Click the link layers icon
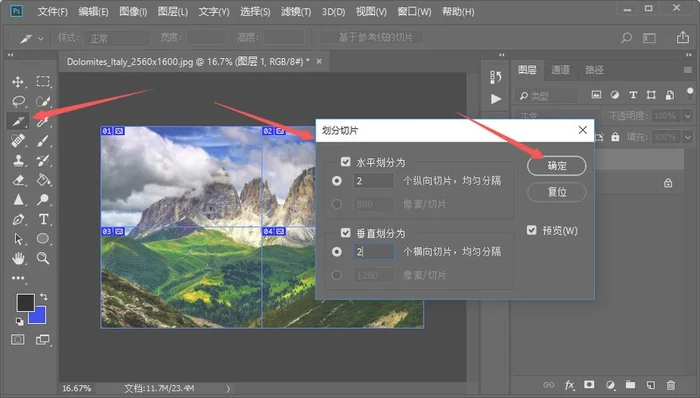Screen dimensions: 700x398 click(x=549, y=385)
